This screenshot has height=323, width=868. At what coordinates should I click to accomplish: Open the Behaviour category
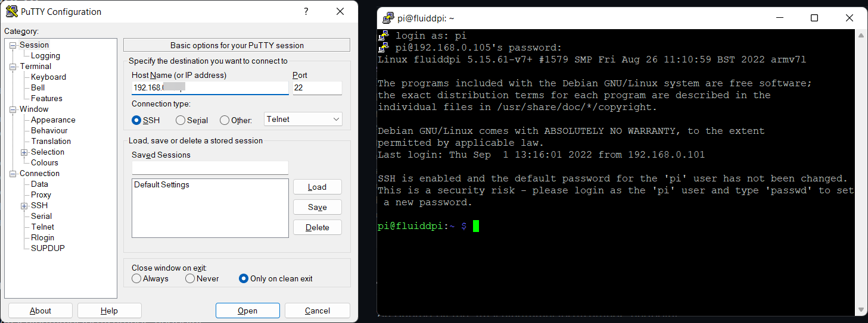coord(49,130)
